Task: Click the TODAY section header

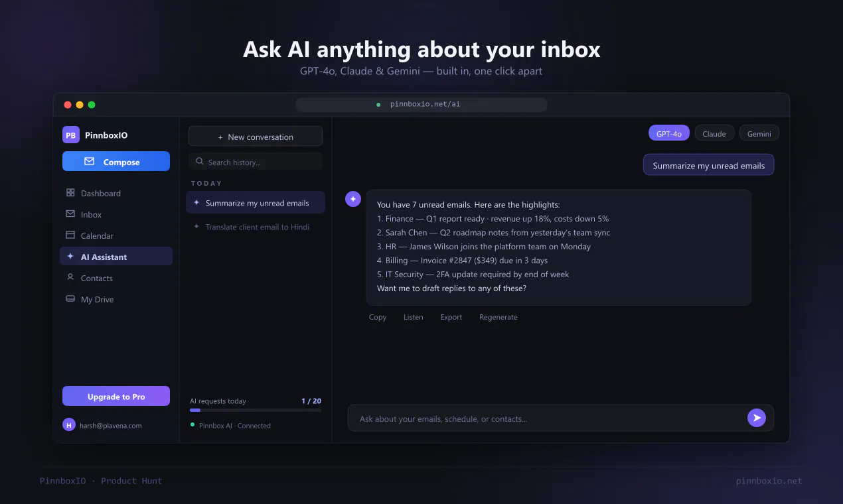Action: 206,183
